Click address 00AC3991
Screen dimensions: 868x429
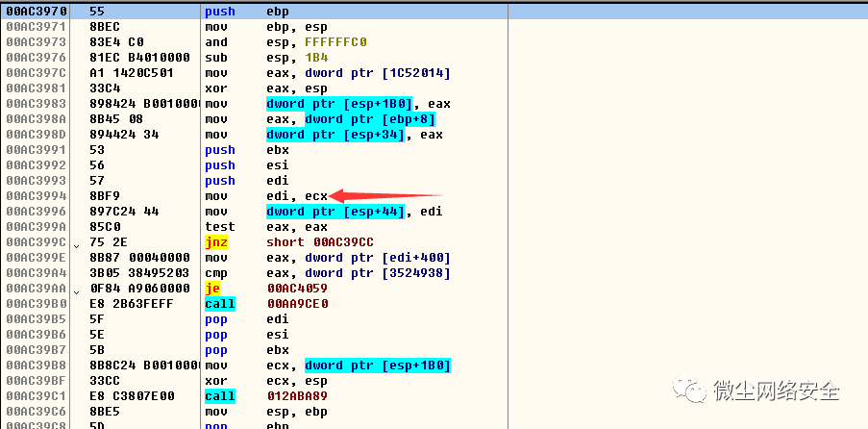click(x=36, y=150)
